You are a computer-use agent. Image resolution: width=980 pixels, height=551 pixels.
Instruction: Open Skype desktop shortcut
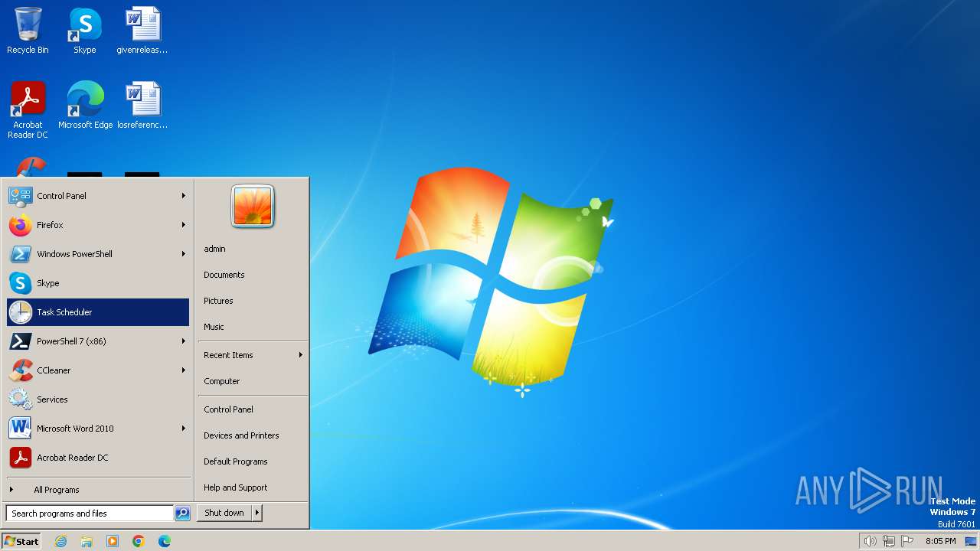pos(85,31)
